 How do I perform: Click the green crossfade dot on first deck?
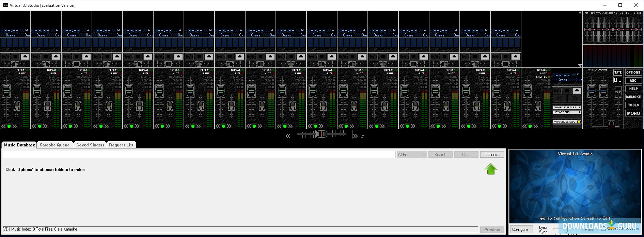point(9,126)
